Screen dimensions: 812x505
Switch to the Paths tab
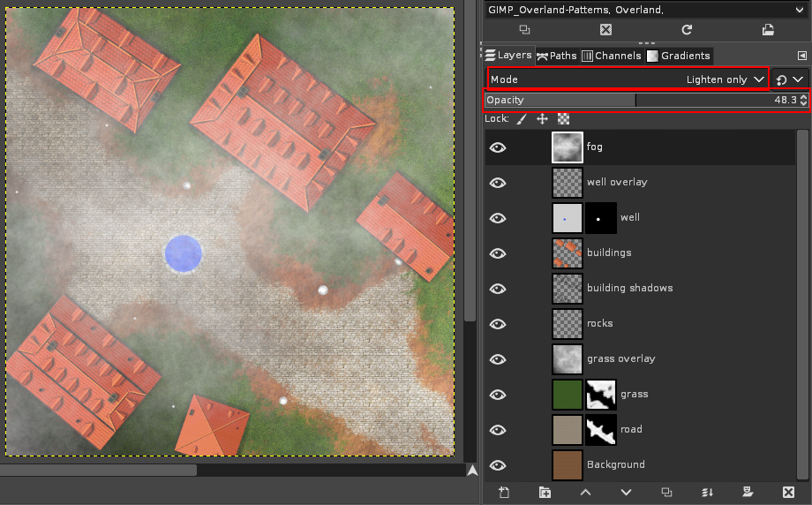coord(557,56)
